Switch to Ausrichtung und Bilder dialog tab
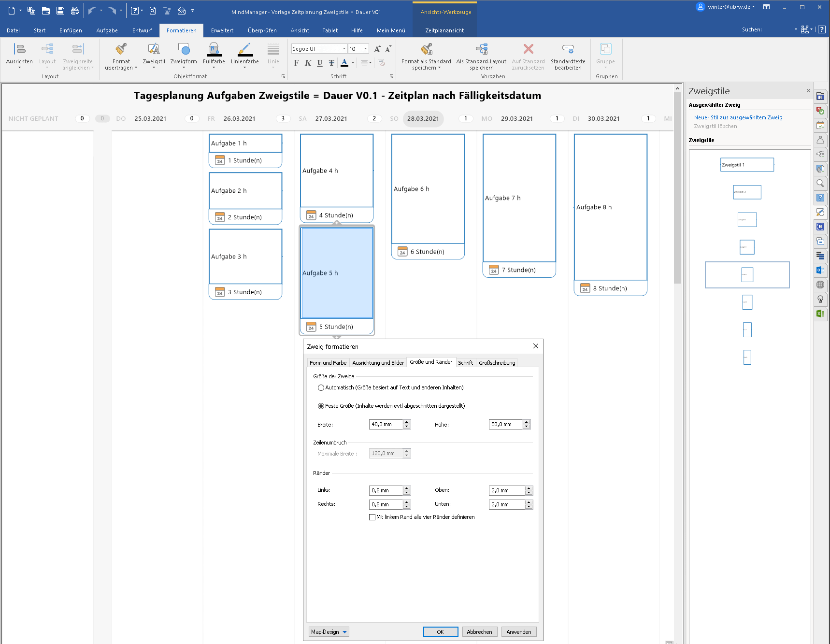Viewport: 830px width, 644px height. pyautogui.click(x=378, y=363)
